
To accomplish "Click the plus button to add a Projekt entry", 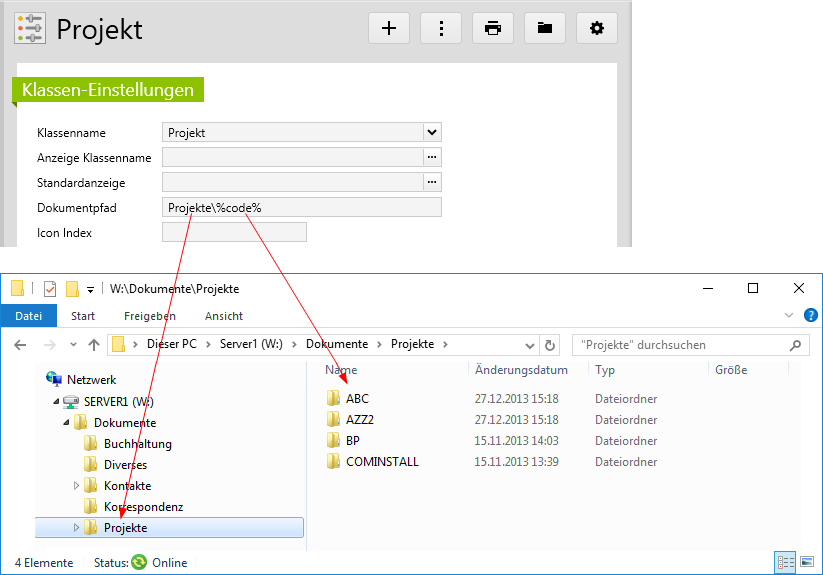I will click(x=389, y=28).
